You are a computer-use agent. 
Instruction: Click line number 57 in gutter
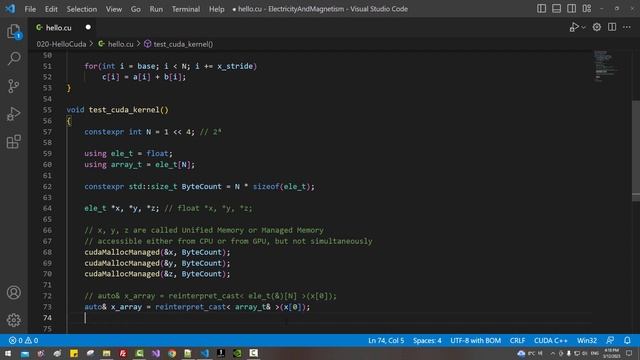pos(47,132)
